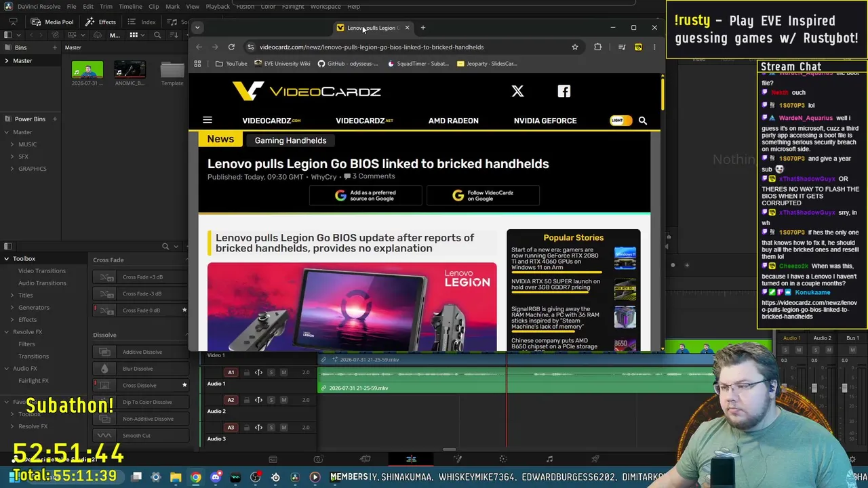Switch to DaVinci Resolve Edit page
868x488 pixels.
tap(411, 459)
